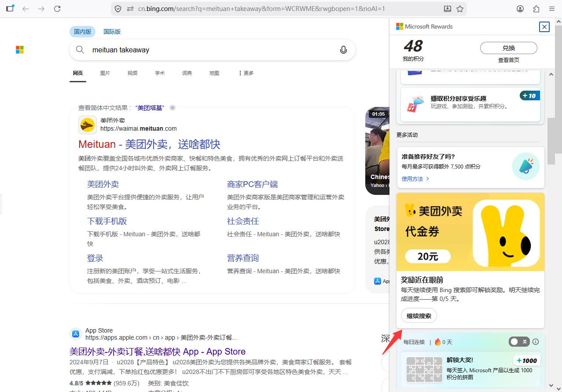The height and width of the screenshot is (392, 562).
Task: Start voice search with microphone icon
Action: tap(344, 50)
